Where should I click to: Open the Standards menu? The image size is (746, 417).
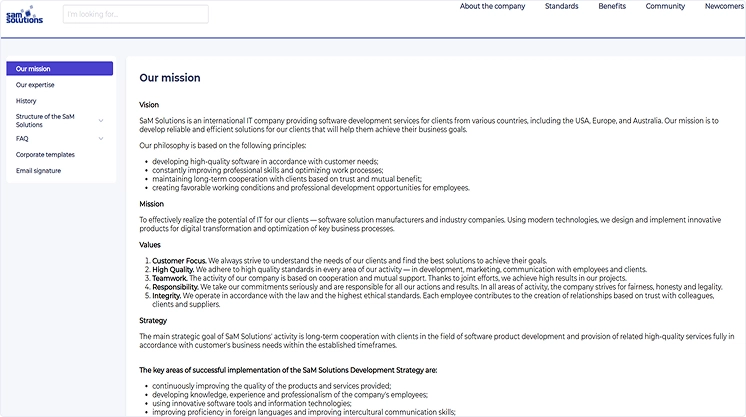561,6
